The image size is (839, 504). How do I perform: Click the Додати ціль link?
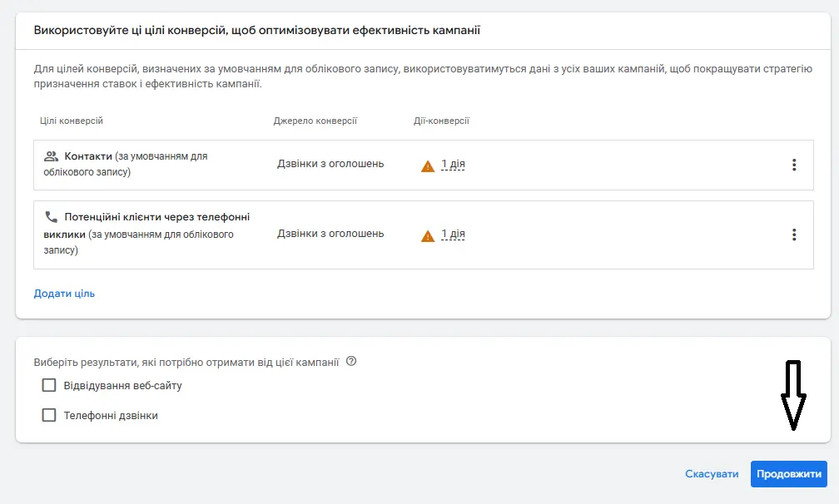[64, 293]
